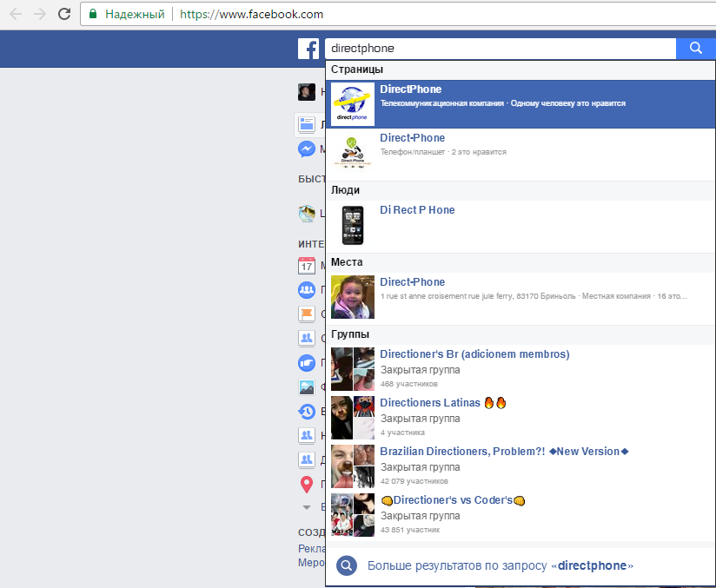716x588 pixels.
Task: Click the "Надежный" secure label in the address bar
Action: (135, 14)
